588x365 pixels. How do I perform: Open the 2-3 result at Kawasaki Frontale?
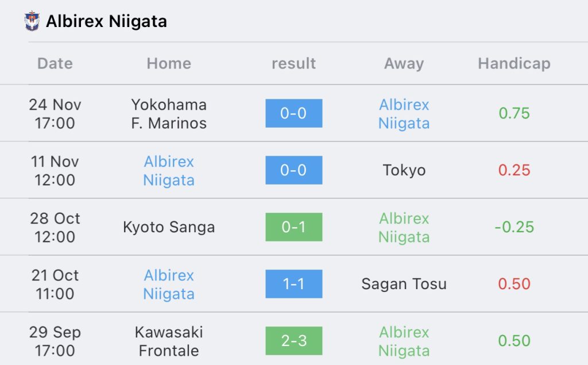(x=293, y=341)
